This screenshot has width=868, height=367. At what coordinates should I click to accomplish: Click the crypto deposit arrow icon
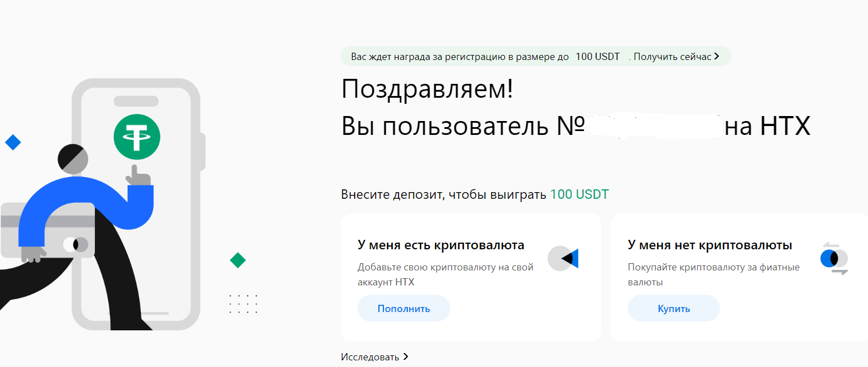563,259
